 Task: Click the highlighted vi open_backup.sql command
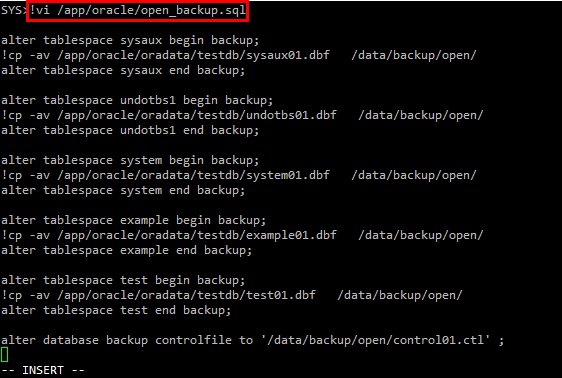(138, 11)
